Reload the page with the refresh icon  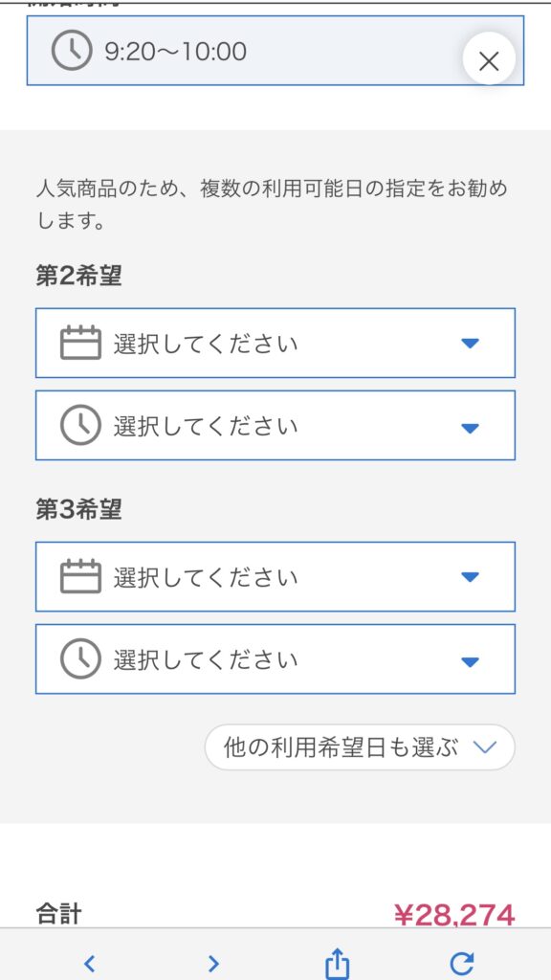pyautogui.click(x=462, y=964)
